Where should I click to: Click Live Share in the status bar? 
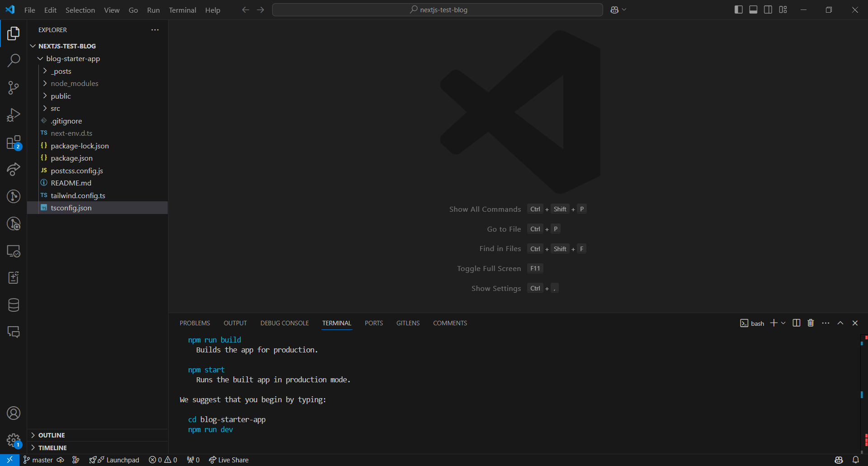[x=229, y=460]
